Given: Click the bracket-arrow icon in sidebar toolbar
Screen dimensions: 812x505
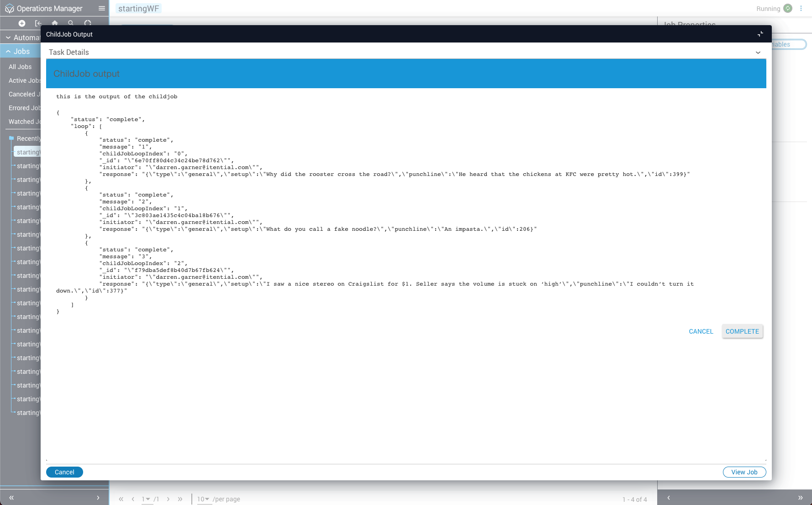Looking at the screenshot, I should pos(38,23).
